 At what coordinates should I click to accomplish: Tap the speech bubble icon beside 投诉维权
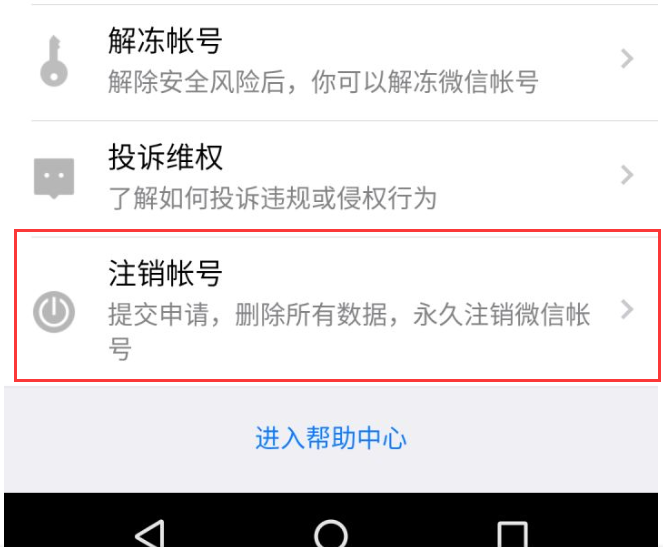pos(54,178)
